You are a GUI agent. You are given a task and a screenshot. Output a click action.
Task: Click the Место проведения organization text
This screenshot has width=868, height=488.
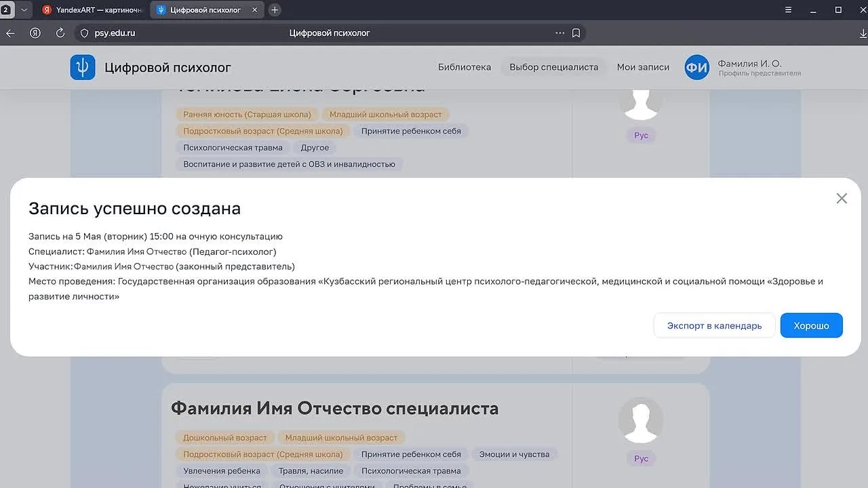[426, 289]
